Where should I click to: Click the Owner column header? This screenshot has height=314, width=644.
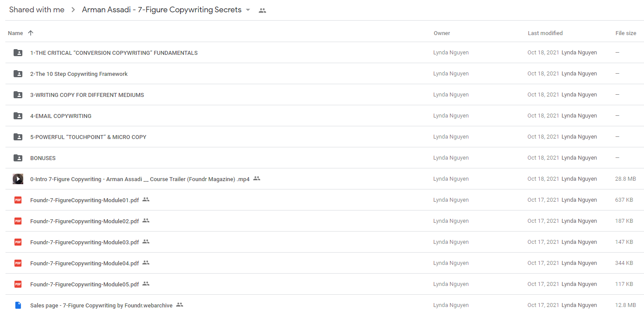[442, 33]
